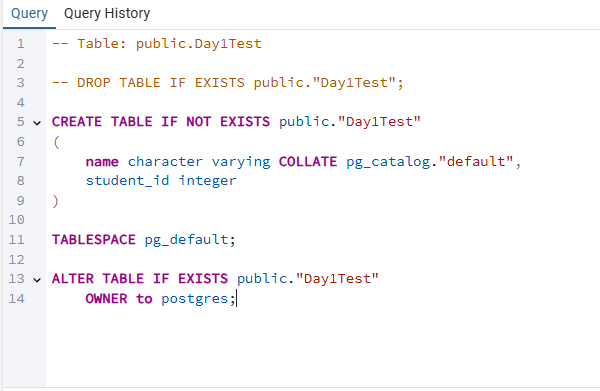Click the comment '-- Table: public.Day1Test'
The image size is (600, 391).
pyautogui.click(x=157, y=44)
